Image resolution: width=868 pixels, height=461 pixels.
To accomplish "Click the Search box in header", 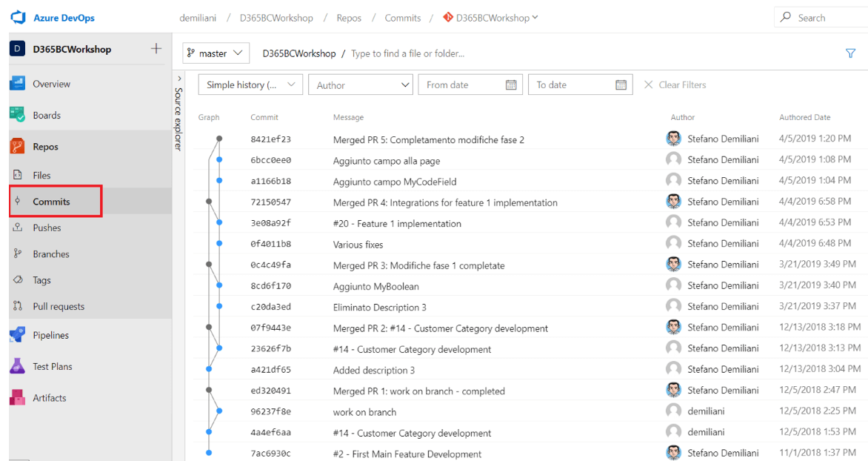I will coord(822,18).
